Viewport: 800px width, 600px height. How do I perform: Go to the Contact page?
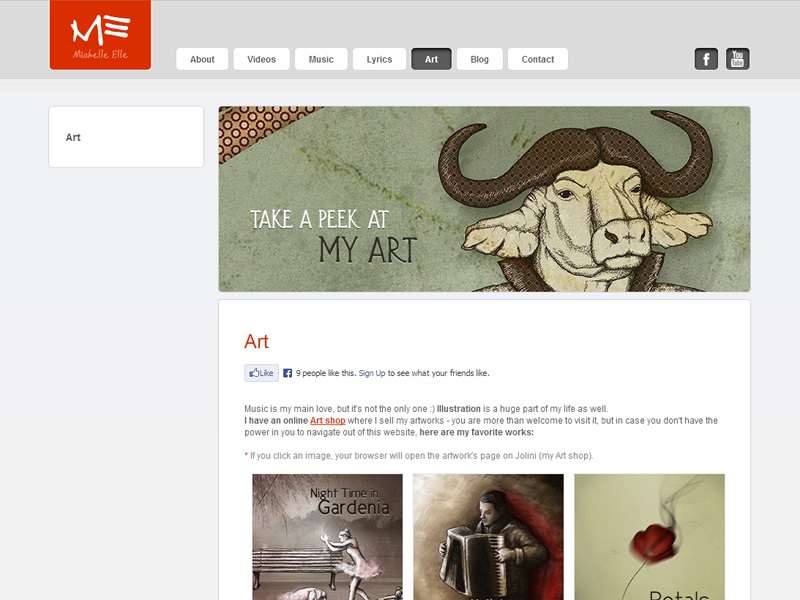pos(538,59)
